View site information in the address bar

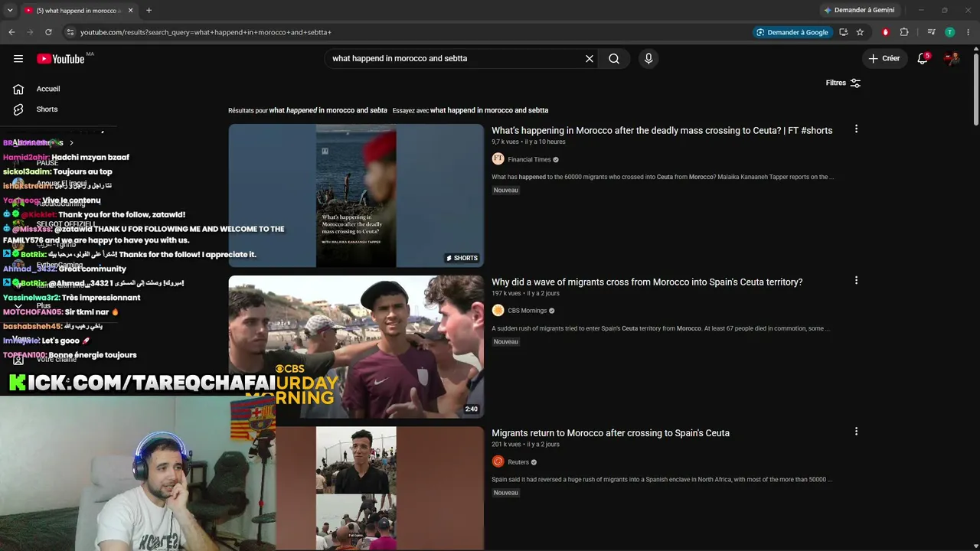point(70,32)
